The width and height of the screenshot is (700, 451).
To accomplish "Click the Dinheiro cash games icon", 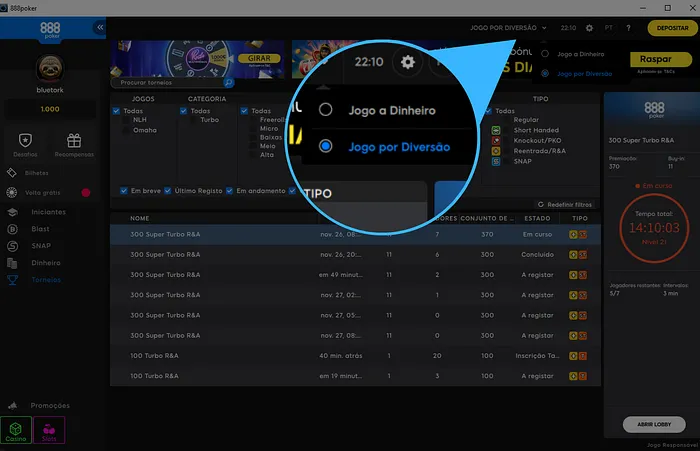I will click(x=12, y=263).
